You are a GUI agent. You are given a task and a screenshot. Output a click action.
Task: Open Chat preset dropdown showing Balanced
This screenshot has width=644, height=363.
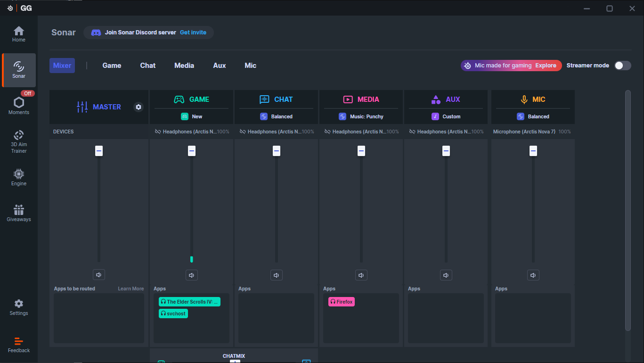[x=277, y=116]
